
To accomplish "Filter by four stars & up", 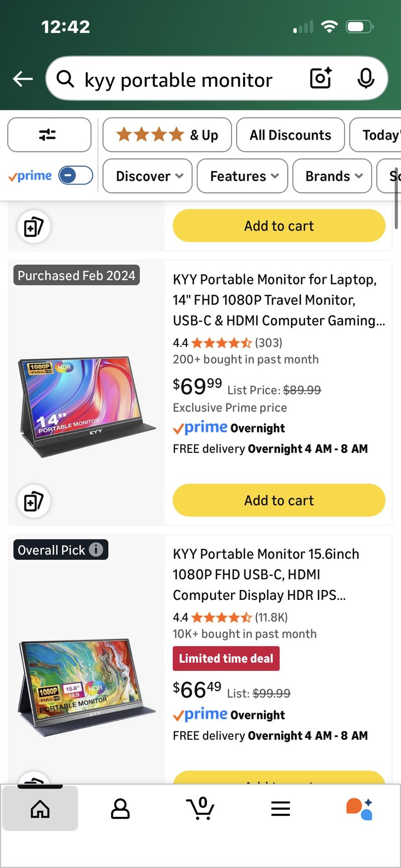I will click(x=167, y=135).
